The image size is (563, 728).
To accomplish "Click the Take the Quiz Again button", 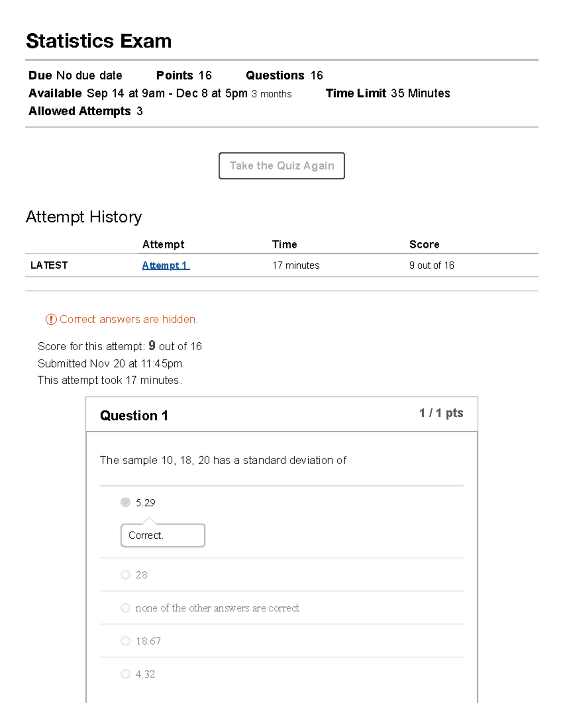I will pos(281,165).
